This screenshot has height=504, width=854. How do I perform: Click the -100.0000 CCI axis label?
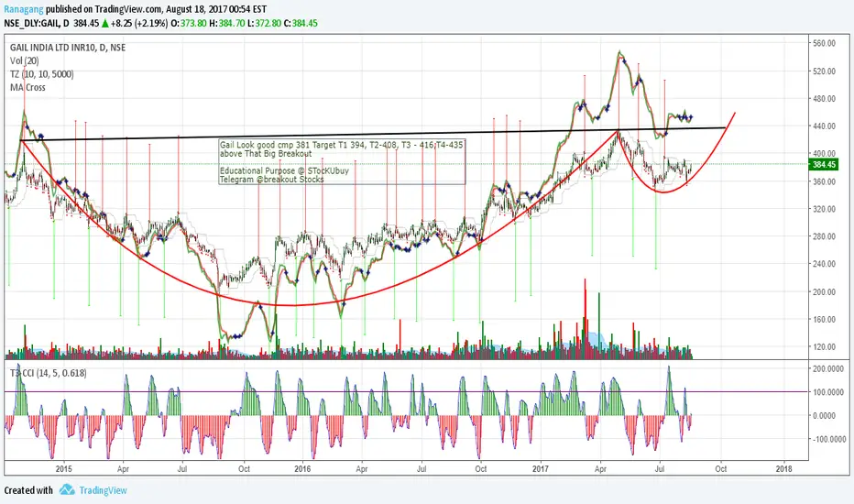[828, 439]
